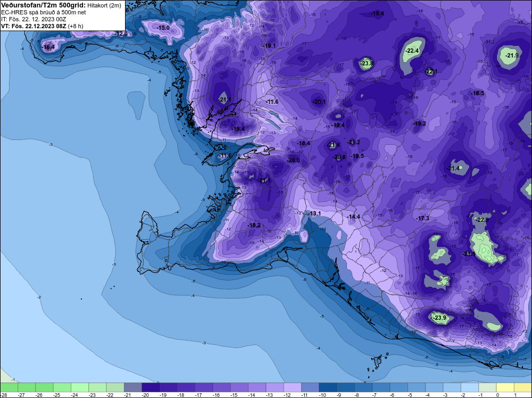
Task: Click the map title 'Veðurstofan/T2m 500grid'
Action: tap(44, 5)
